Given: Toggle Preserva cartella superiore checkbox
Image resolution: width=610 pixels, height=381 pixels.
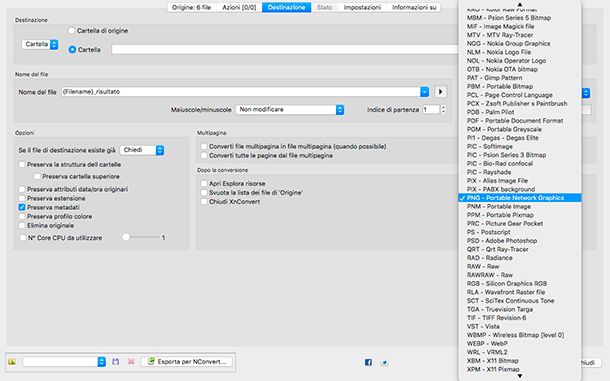Looking at the screenshot, I should coord(37,176).
